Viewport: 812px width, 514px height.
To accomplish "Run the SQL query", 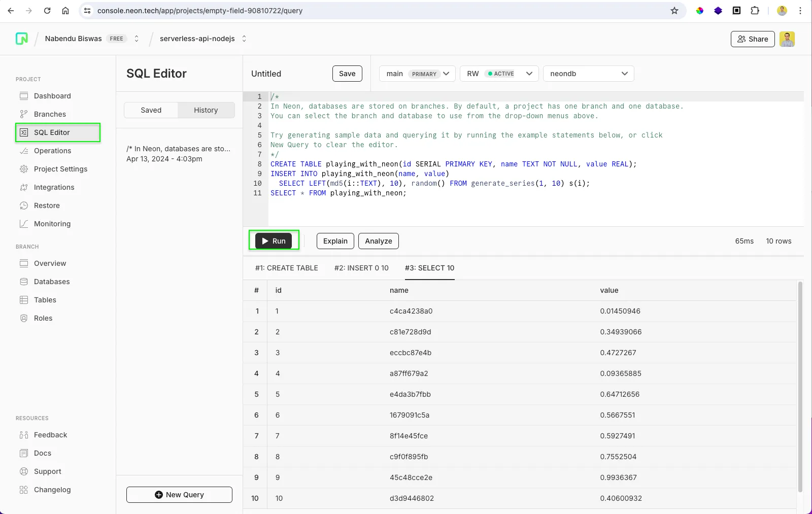I will point(274,241).
